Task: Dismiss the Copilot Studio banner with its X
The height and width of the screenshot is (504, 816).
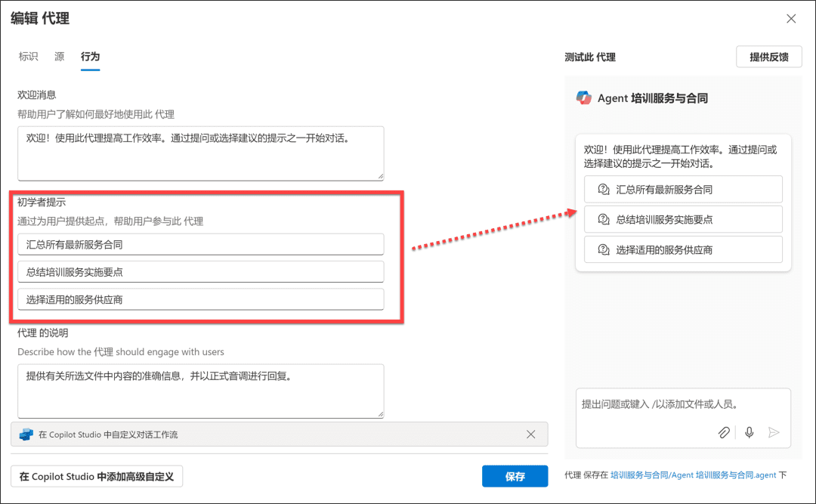Action: click(531, 434)
